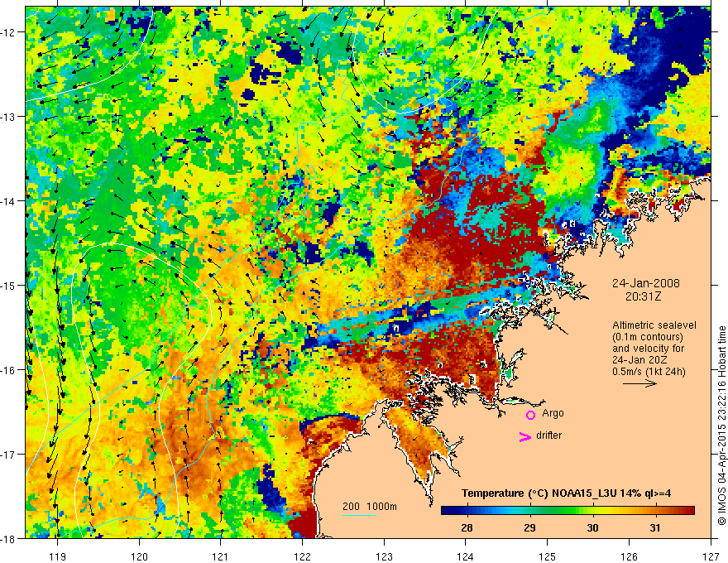Click longitude axis label 119
Image resolution: width=728 pixels, height=563 pixels.
click(x=57, y=556)
